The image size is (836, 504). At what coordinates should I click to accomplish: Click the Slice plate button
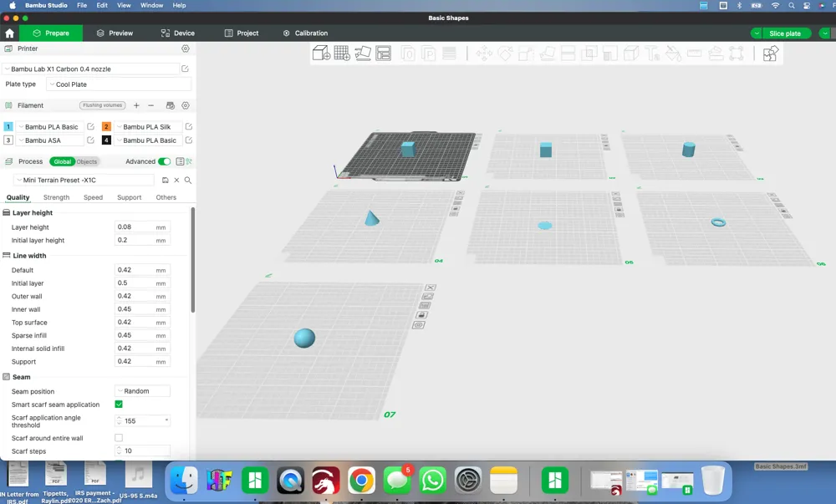pyautogui.click(x=785, y=33)
